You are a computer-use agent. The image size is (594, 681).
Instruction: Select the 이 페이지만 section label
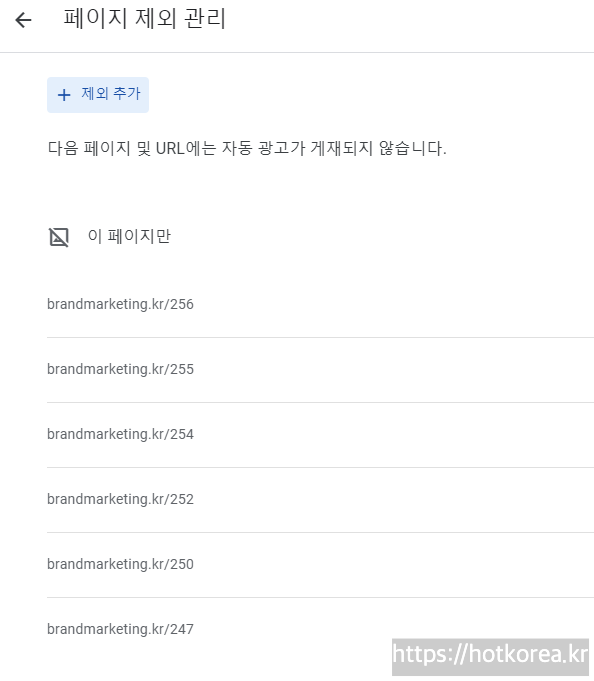pyautogui.click(x=129, y=236)
